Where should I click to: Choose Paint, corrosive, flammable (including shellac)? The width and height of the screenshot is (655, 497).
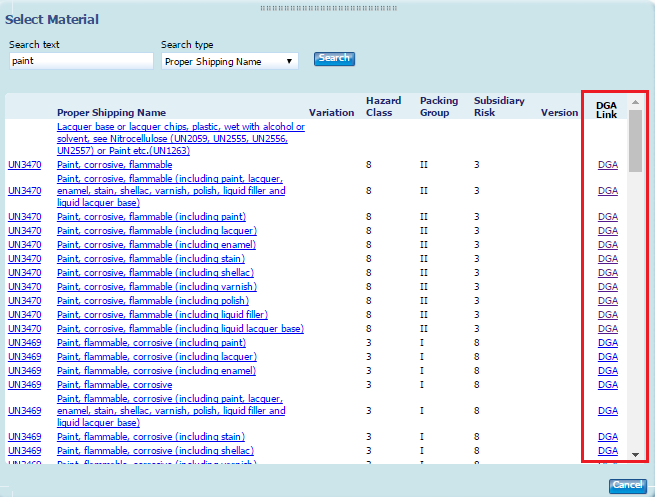tap(155, 272)
